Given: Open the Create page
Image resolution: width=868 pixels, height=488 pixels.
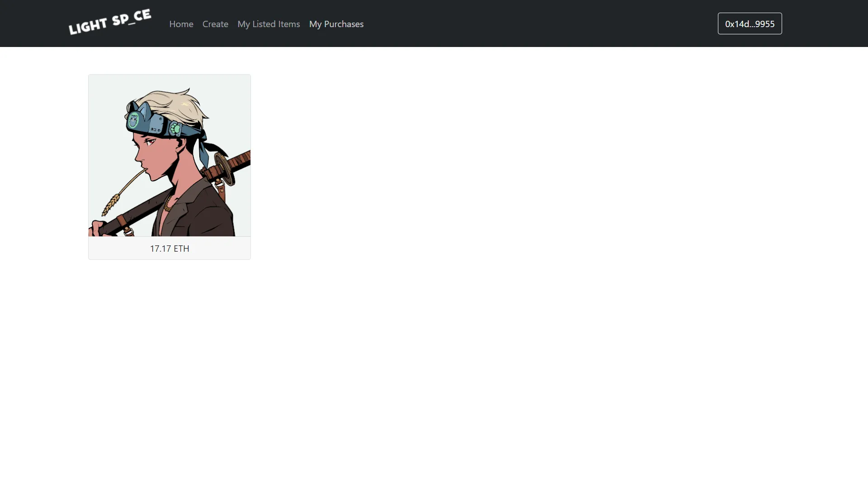Looking at the screenshot, I should pyautogui.click(x=215, y=24).
